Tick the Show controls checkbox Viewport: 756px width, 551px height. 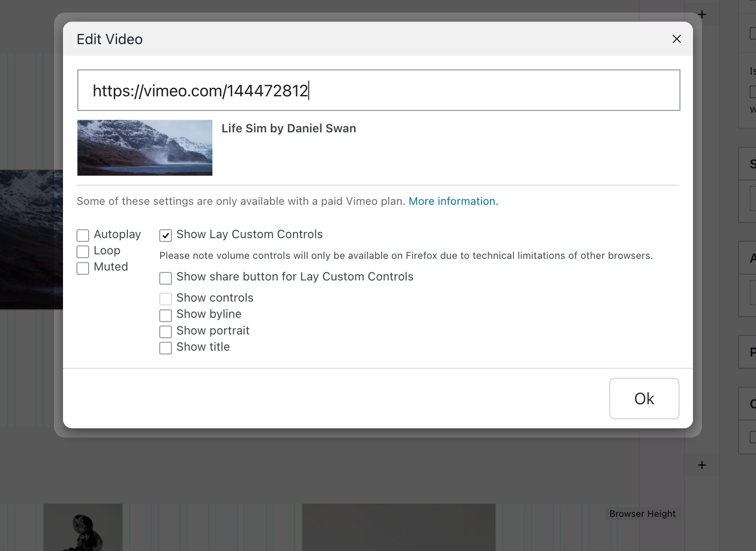[166, 299]
